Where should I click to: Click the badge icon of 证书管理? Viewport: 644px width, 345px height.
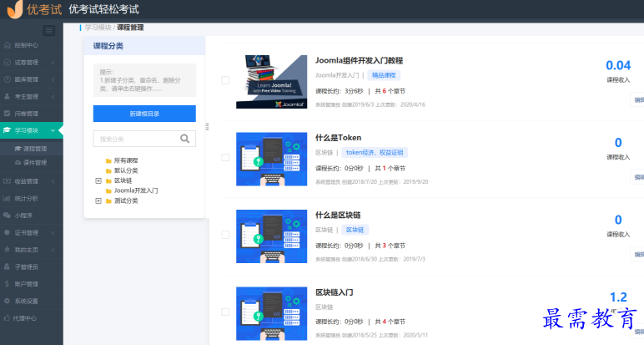point(7,232)
